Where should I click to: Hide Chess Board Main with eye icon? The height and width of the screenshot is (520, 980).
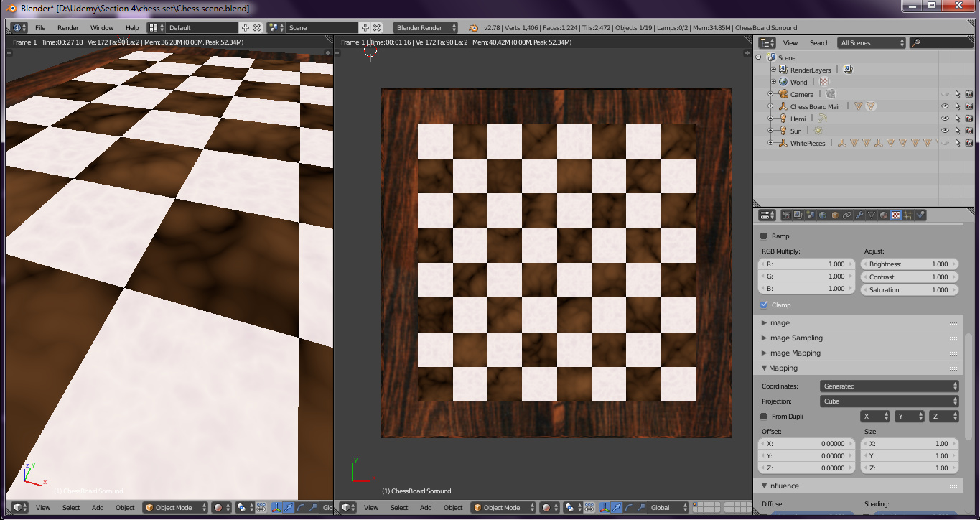coord(945,106)
